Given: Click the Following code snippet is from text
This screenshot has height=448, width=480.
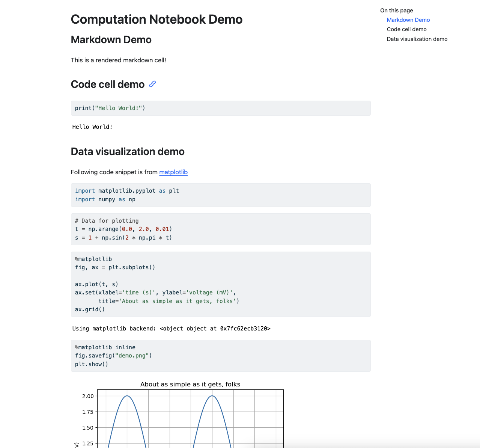Looking at the screenshot, I should 114,172.
